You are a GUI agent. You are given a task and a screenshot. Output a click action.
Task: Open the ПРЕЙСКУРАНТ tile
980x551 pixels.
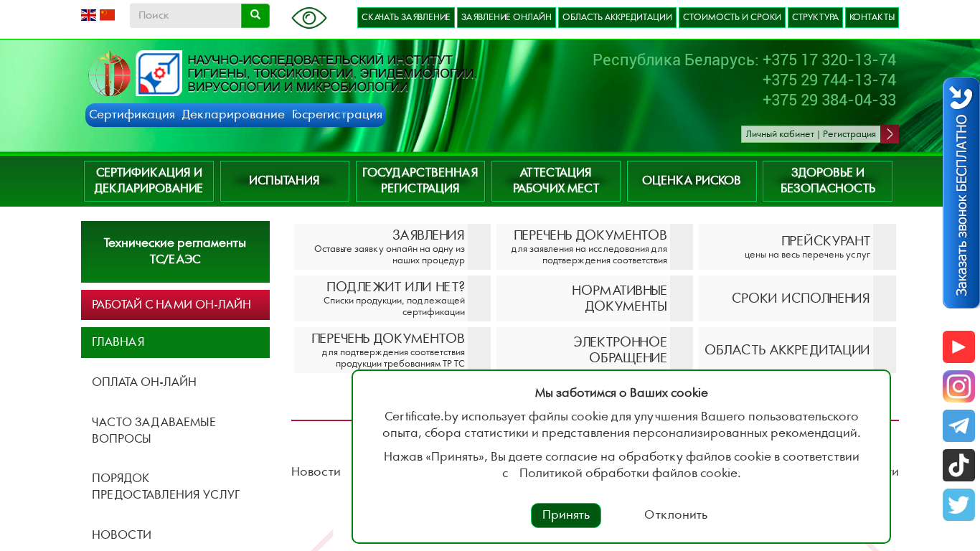(797, 247)
